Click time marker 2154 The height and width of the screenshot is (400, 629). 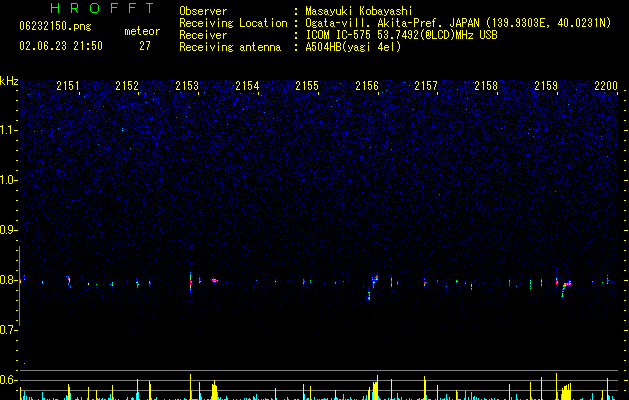pyautogui.click(x=247, y=86)
